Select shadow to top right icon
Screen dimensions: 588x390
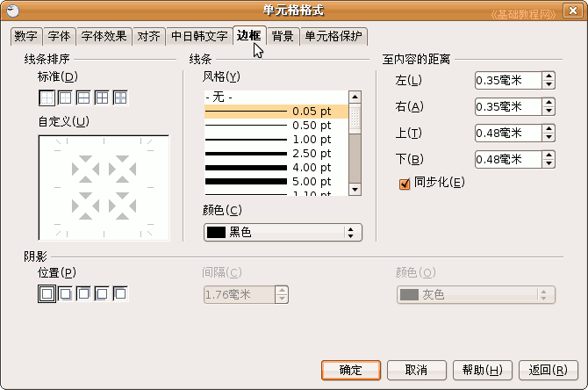[x=83, y=293]
